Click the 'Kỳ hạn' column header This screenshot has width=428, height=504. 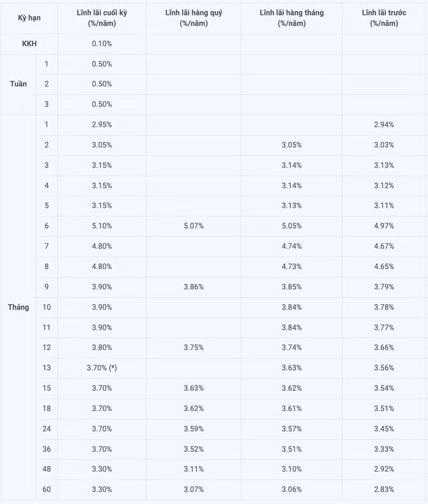(x=29, y=18)
